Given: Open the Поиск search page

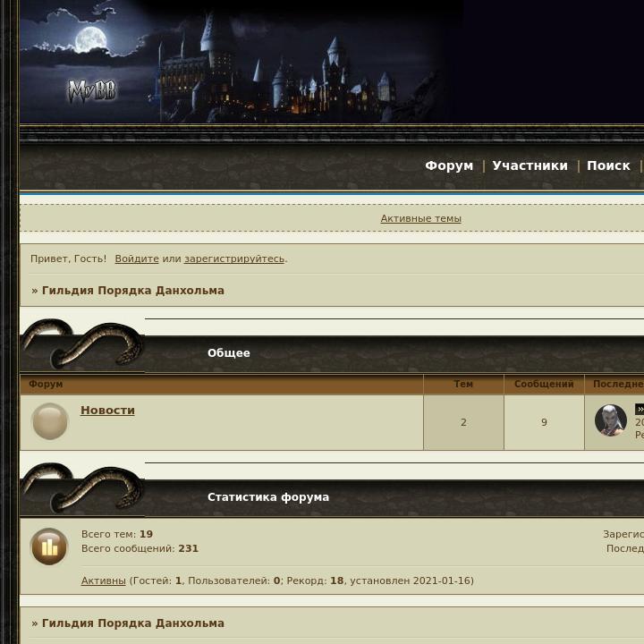Looking at the screenshot, I should (x=608, y=165).
